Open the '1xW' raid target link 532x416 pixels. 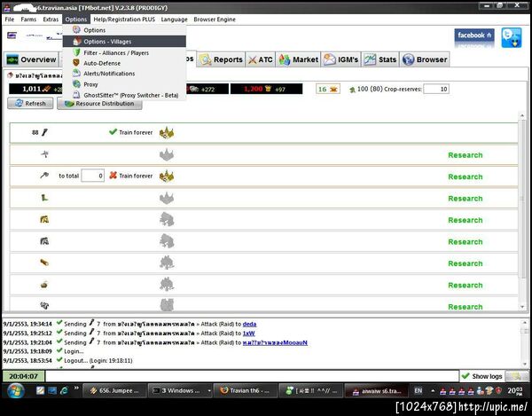click(248, 334)
